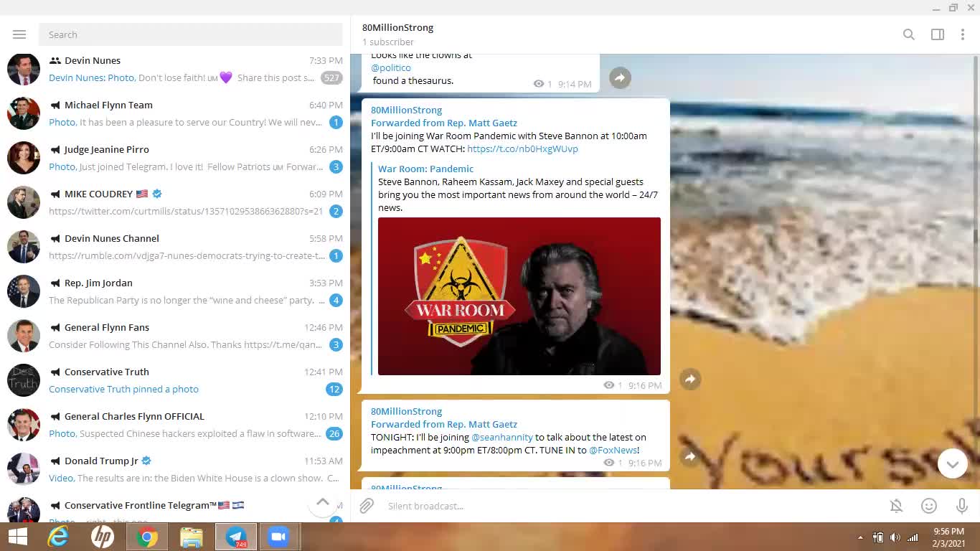The image size is (980, 551).
Task: Show hidden tray icons arrow
Action: tap(860, 537)
